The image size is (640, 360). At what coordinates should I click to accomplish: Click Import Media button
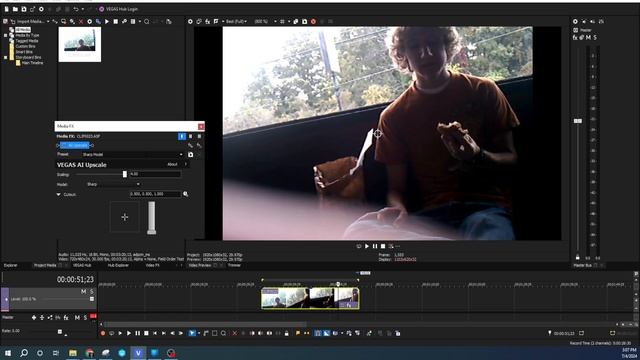click(x=29, y=21)
